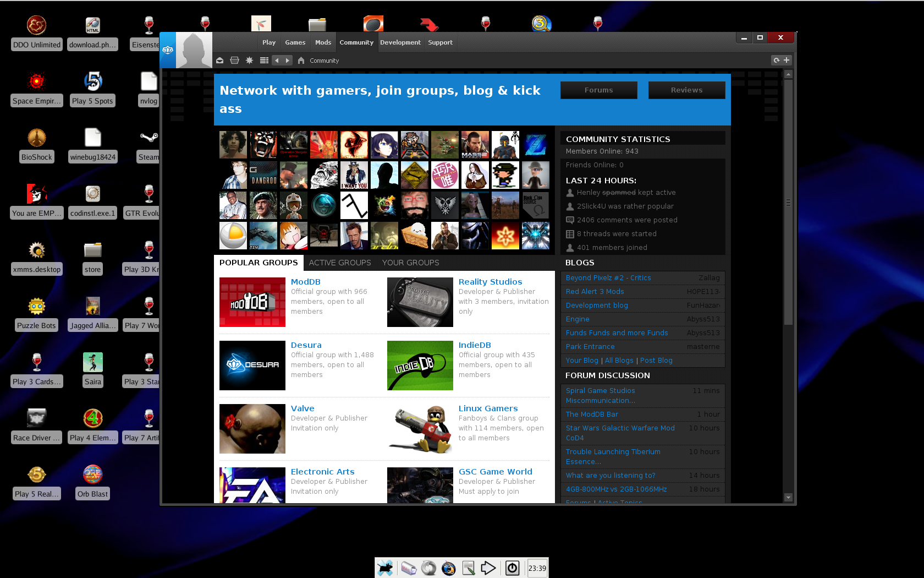This screenshot has width=924, height=578.
Task: Click the plus icon at toolbar right
Action: coord(787,61)
